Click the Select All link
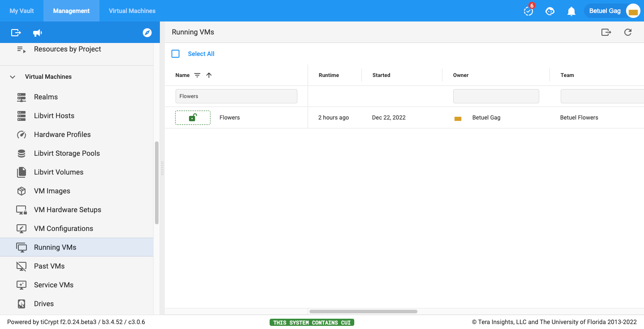 [x=201, y=54]
